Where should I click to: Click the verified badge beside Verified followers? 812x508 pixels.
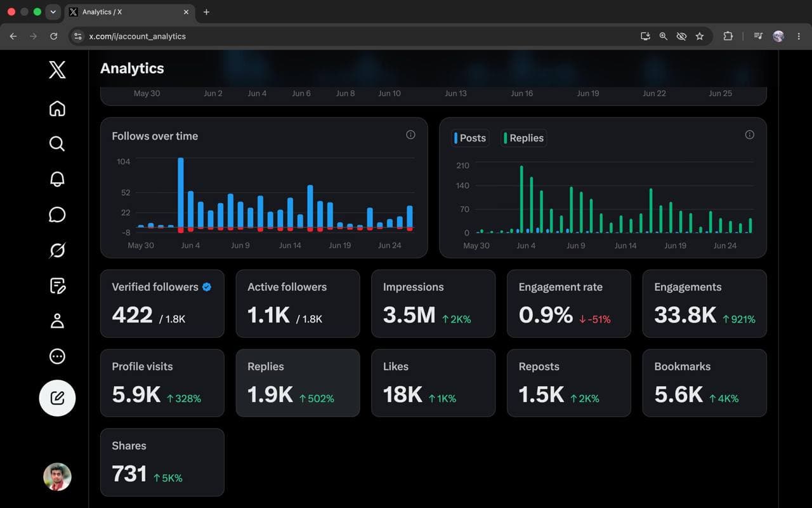coord(207,287)
